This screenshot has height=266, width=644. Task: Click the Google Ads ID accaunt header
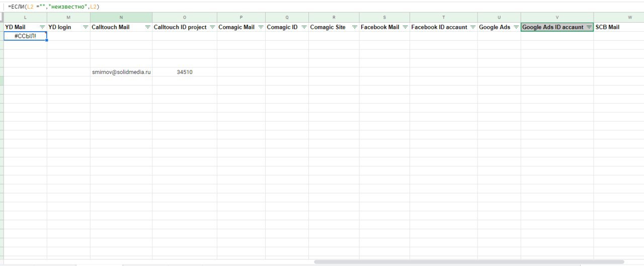tap(557, 27)
